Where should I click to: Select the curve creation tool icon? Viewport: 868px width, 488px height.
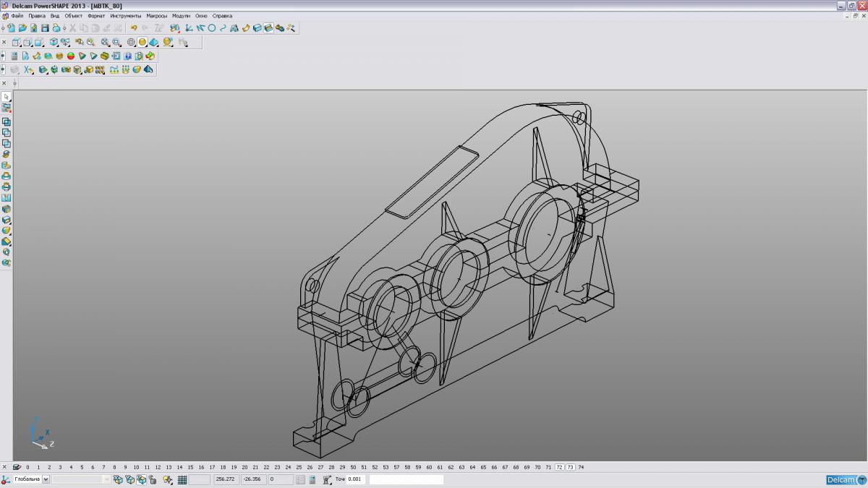(x=223, y=28)
